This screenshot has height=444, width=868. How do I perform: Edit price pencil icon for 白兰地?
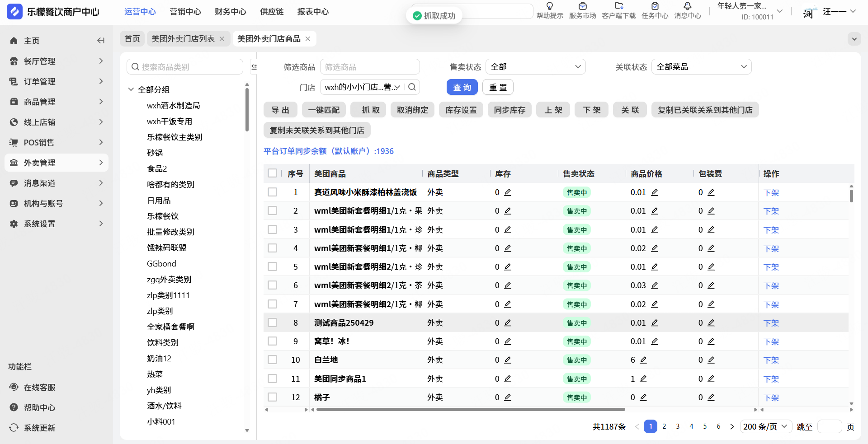point(643,360)
